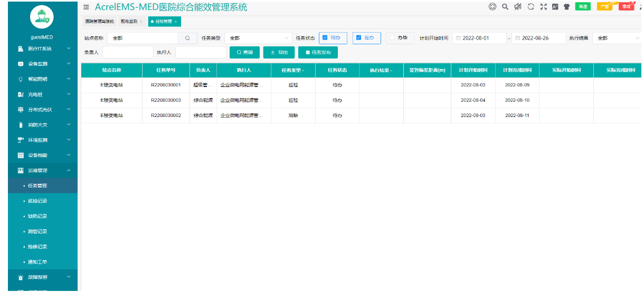
Task: Click the 医疗IT系统 building icon
Action: coord(21,48)
